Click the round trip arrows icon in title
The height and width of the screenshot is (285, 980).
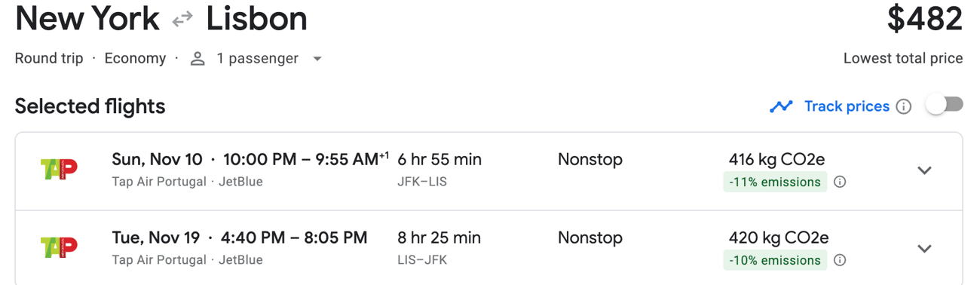182,20
